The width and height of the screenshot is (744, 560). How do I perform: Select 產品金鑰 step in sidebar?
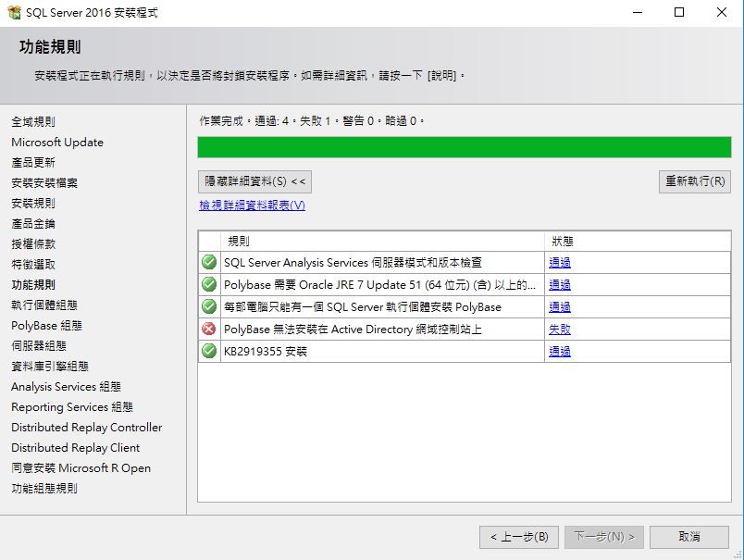click(33, 224)
